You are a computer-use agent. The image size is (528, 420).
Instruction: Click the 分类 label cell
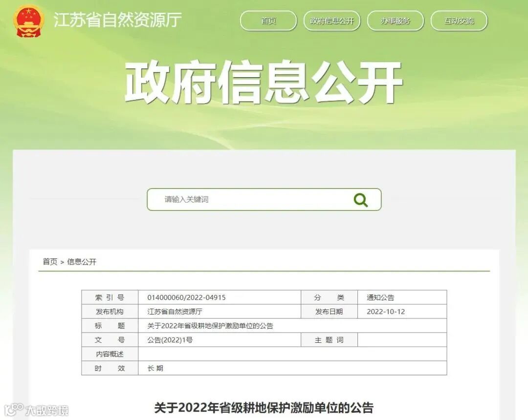click(x=329, y=297)
